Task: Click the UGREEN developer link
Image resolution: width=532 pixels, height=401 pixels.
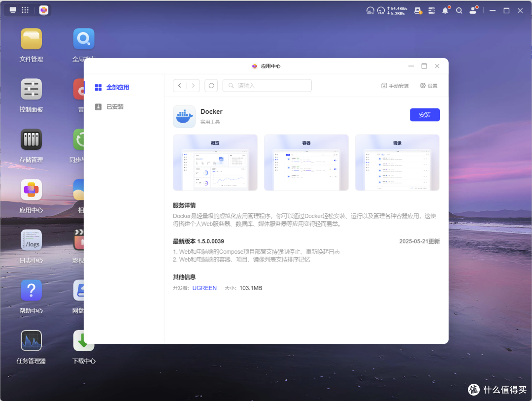Action: tap(204, 288)
